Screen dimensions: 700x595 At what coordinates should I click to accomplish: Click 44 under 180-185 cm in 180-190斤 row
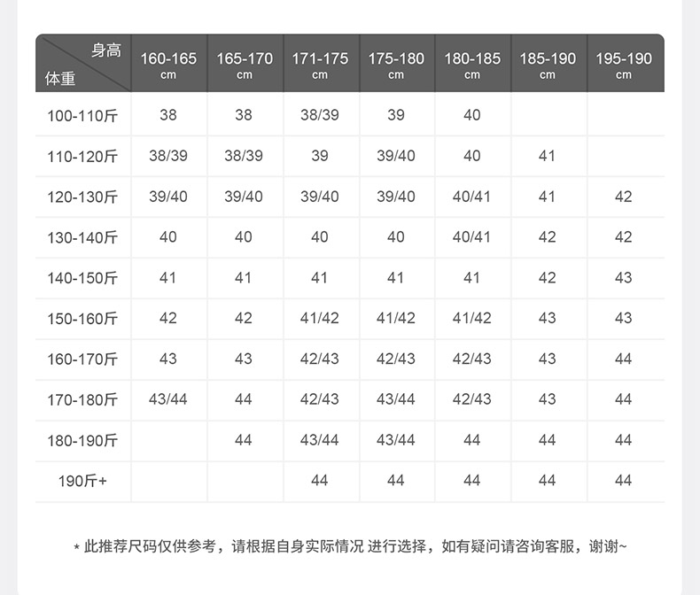pos(472,440)
